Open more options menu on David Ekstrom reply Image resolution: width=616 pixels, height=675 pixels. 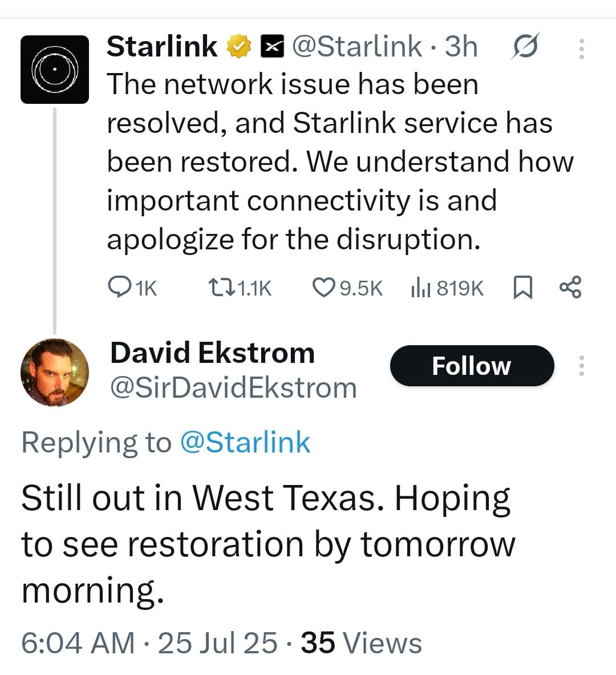[582, 366]
